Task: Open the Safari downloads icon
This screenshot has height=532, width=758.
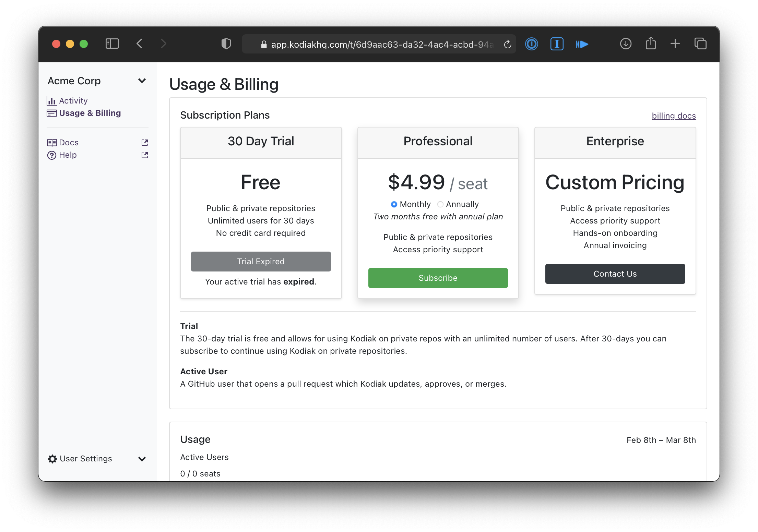Action: [x=626, y=44]
